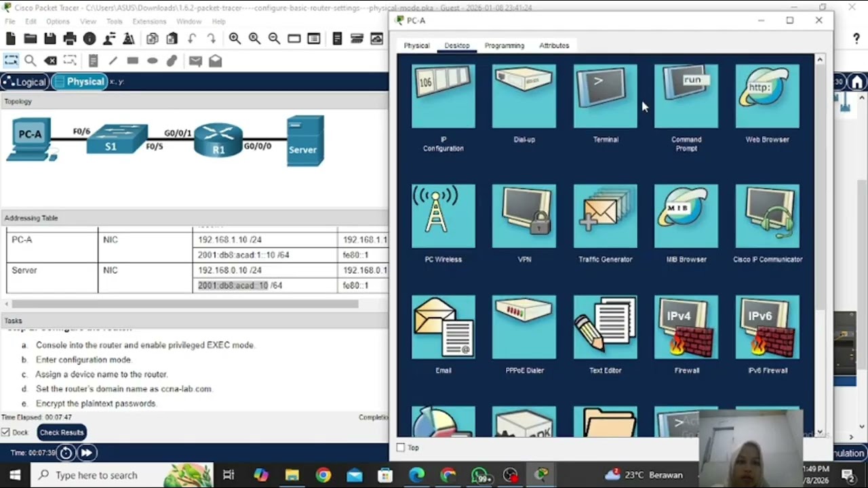The width and height of the screenshot is (868, 488).
Task: Click the addressing table horizontal scrollbar
Action: click(184, 304)
